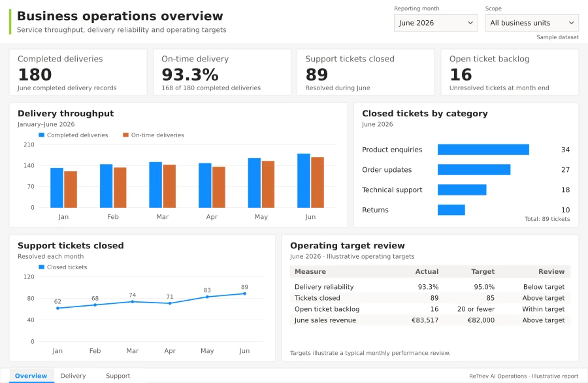This screenshot has width=588, height=383.
Task: Select the Tickets closed row label in the table
Action: [x=318, y=298]
